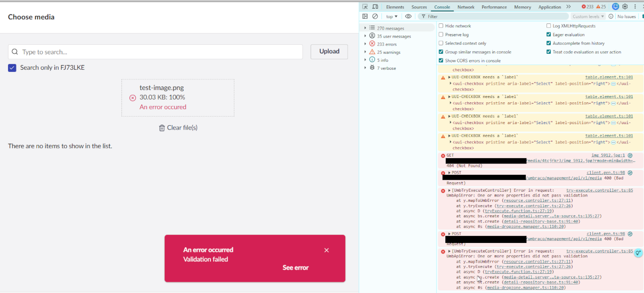Clear the console with the clear icon
Viewport: 644px width, 293px height.
pyautogui.click(x=375, y=17)
